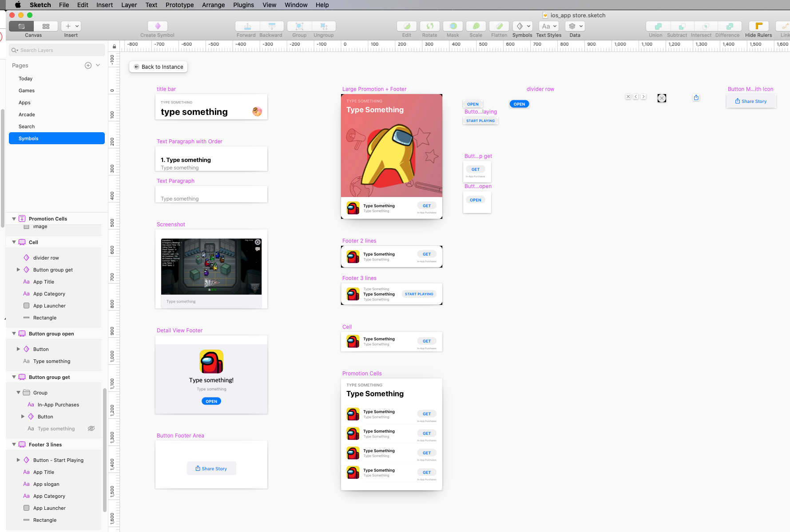Screen dimensions: 790x532
Task: Open the Symbols toolbar dropdown
Action: [x=522, y=26]
